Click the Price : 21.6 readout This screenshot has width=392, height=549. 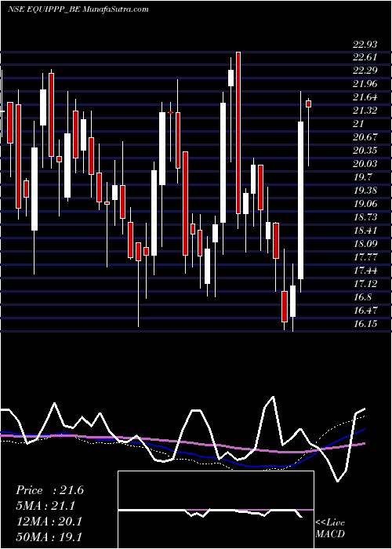click(x=49, y=490)
